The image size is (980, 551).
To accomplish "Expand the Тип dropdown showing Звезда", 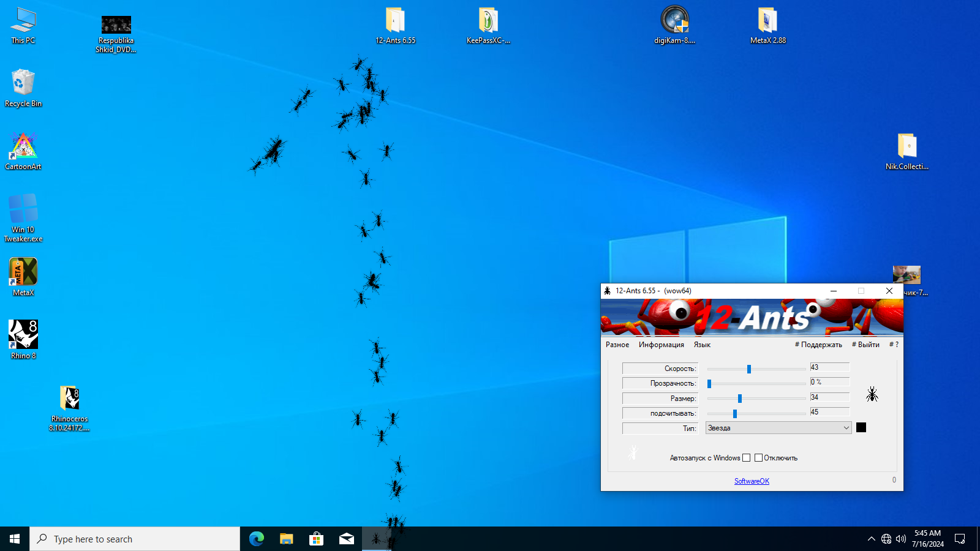I will click(778, 428).
